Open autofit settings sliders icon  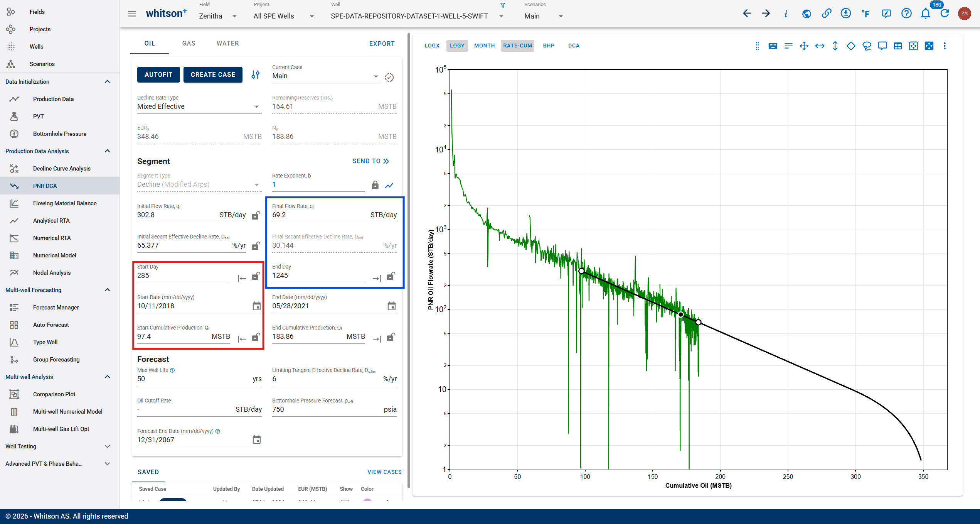255,74
